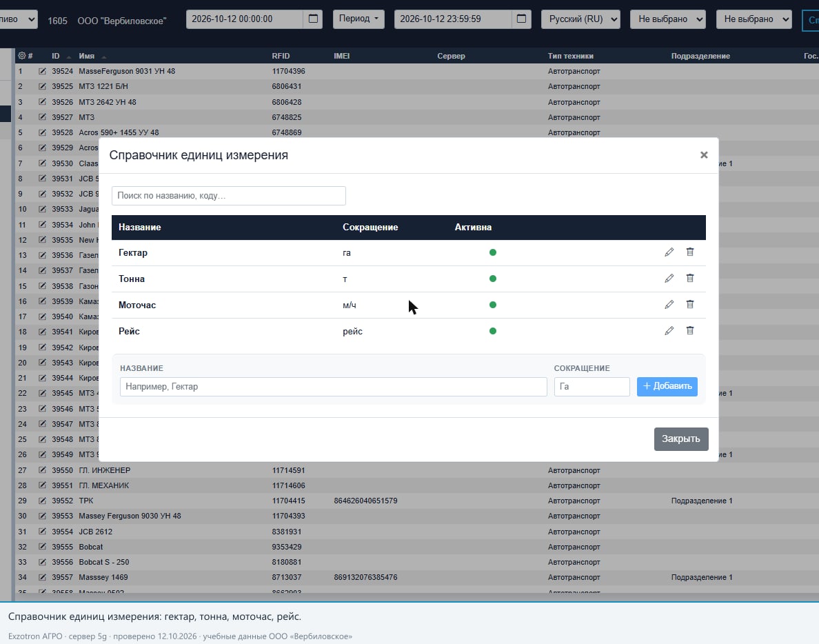Open the start date calendar picker icon
819x644 pixels.
click(x=313, y=19)
